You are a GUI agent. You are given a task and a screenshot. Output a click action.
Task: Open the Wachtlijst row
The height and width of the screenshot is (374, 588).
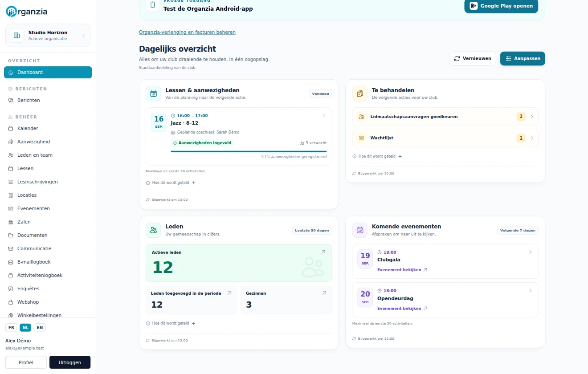click(445, 138)
